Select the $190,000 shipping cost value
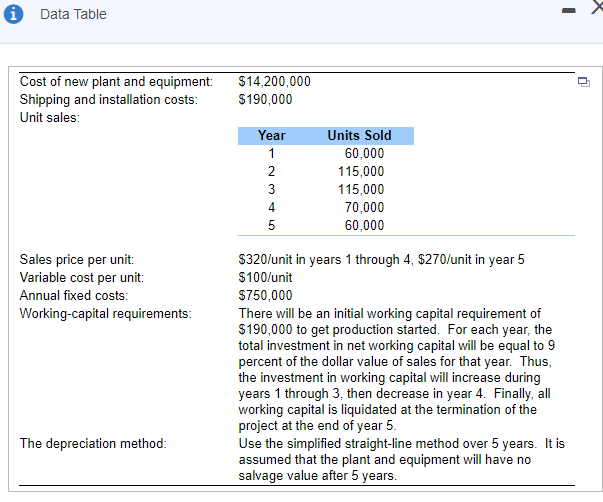Image resolution: width=603 pixels, height=502 pixels. pyautogui.click(x=265, y=99)
